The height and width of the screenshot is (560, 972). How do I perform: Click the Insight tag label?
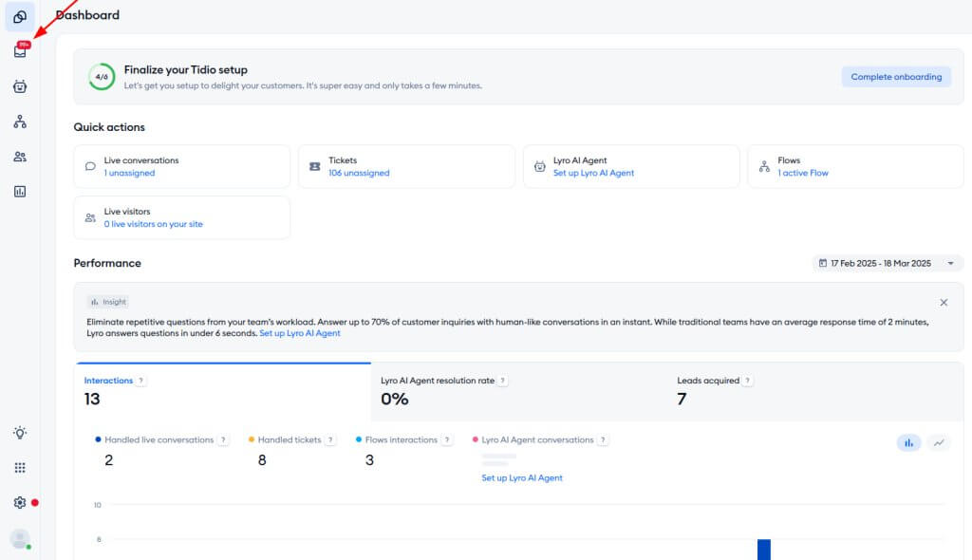pos(108,302)
